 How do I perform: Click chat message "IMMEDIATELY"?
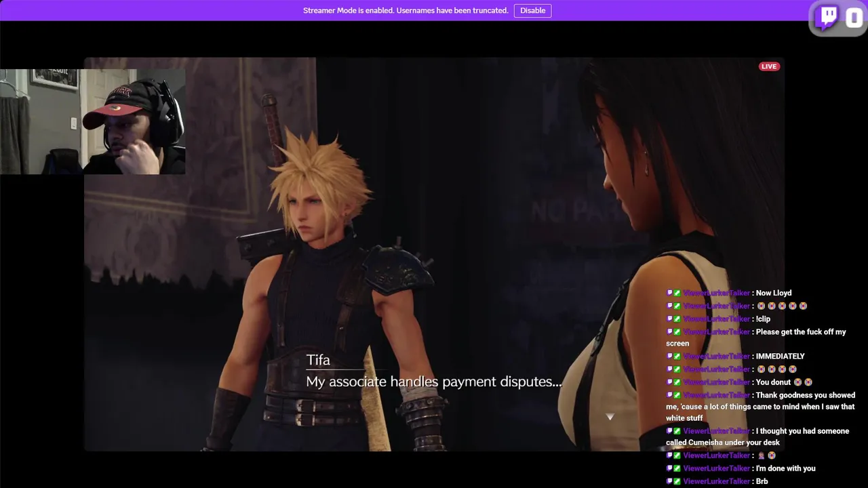click(780, 356)
